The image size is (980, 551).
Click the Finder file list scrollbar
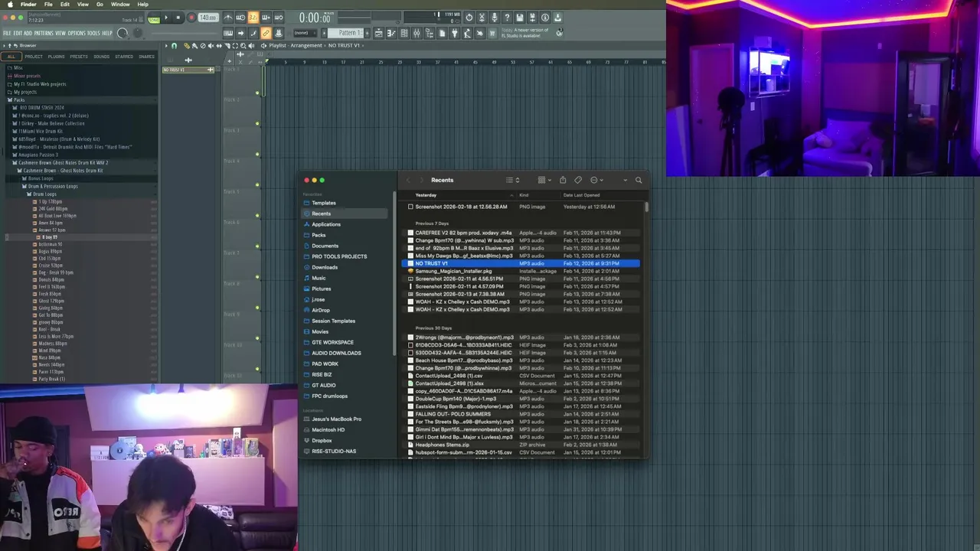click(647, 207)
